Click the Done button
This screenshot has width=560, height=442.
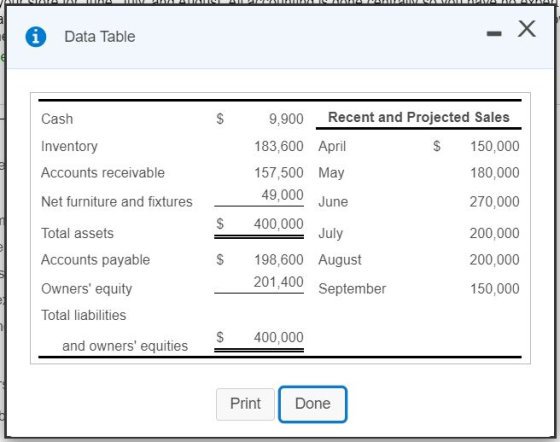[312, 404]
